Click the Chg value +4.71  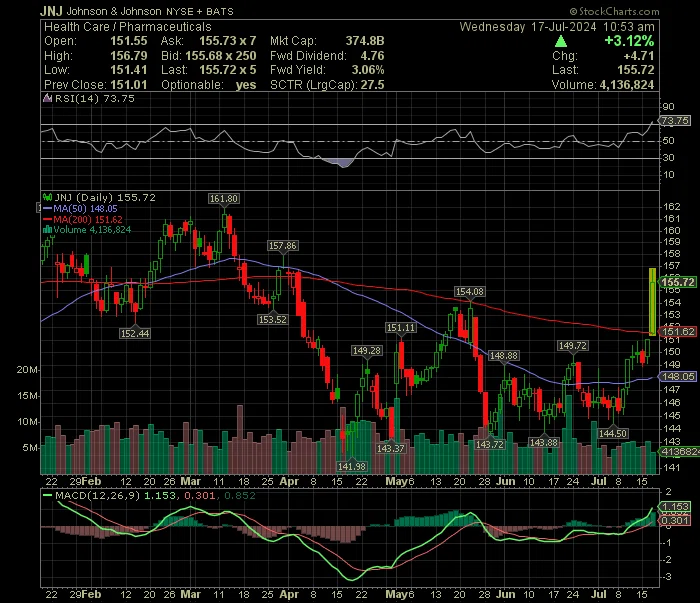click(x=639, y=56)
